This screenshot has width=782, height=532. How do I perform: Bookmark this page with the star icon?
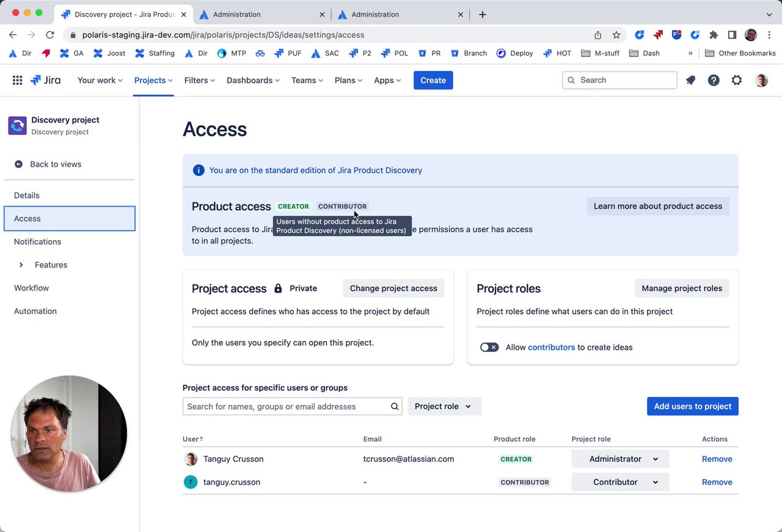coord(616,35)
